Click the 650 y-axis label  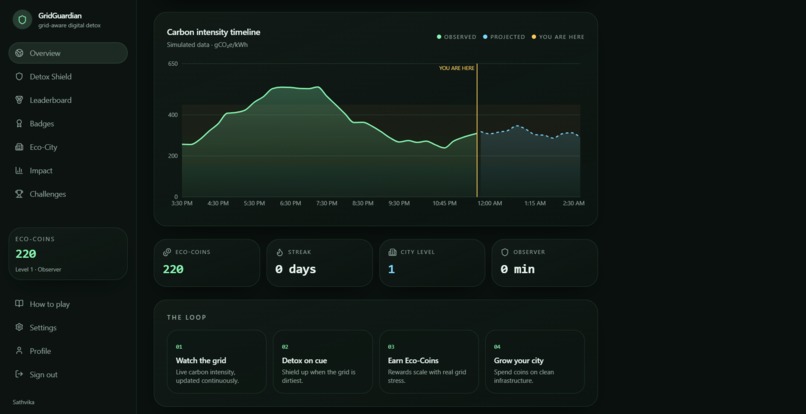point(173,64)
